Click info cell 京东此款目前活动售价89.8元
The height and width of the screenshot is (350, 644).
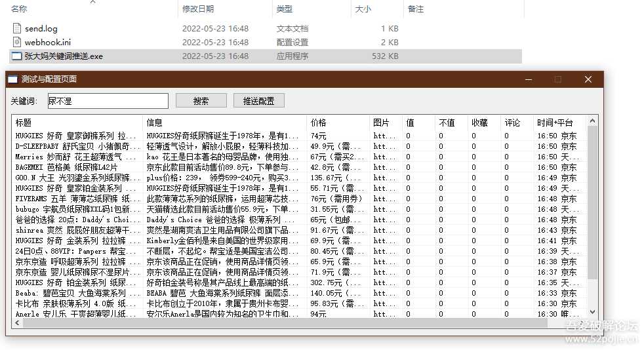tap(222, 167)
